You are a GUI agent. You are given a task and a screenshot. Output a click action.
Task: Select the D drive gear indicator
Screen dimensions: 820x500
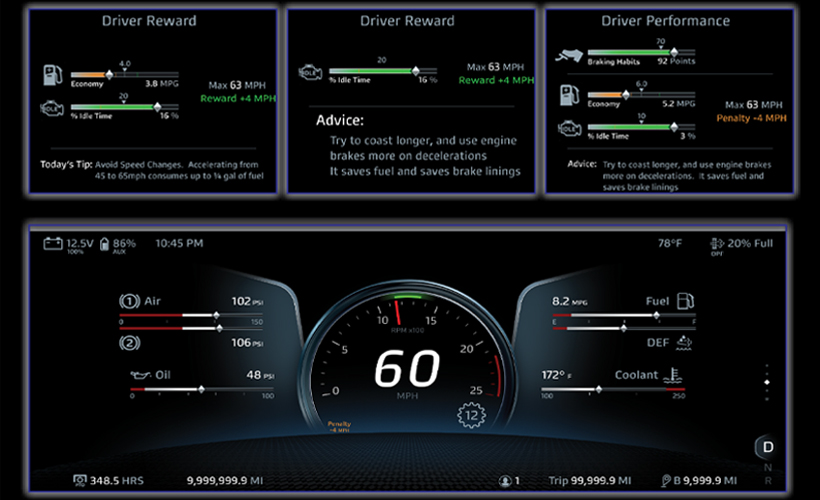pos(768,447)
